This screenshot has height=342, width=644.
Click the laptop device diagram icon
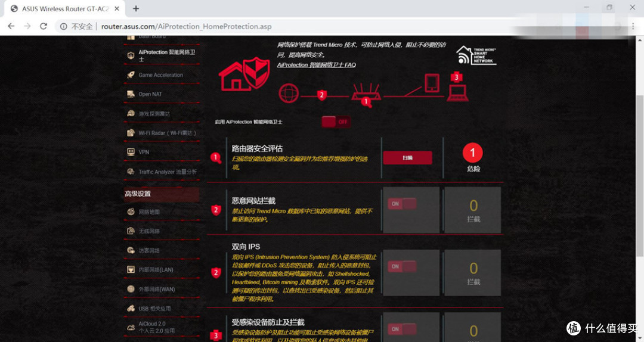tap(457, 92)
